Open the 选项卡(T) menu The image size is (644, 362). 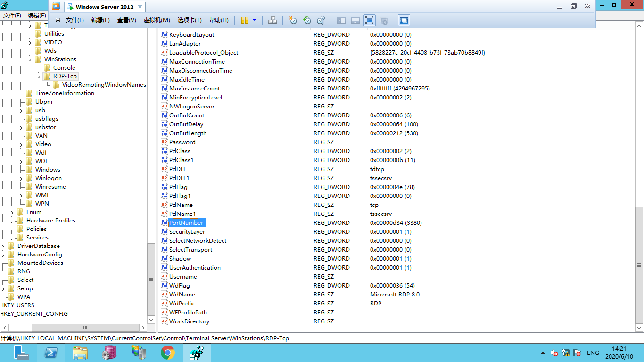(x=190, y=20)
